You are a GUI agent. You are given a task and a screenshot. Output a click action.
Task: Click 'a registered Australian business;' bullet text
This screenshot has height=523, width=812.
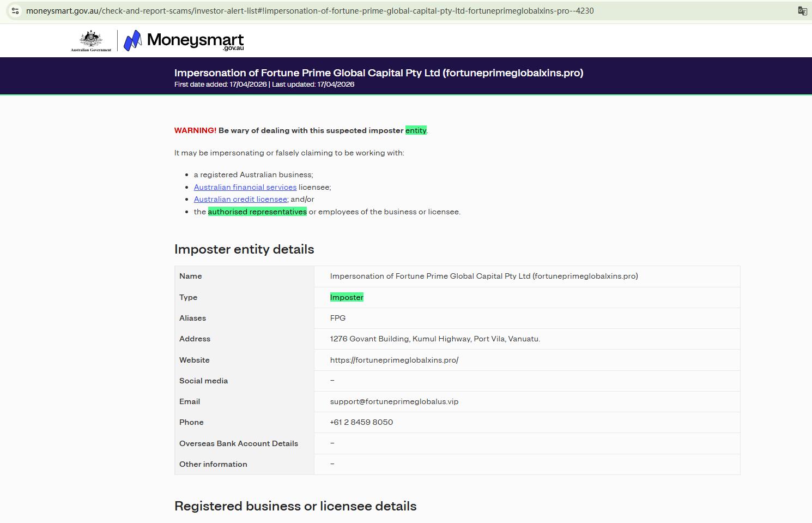[x=253, y=175]
